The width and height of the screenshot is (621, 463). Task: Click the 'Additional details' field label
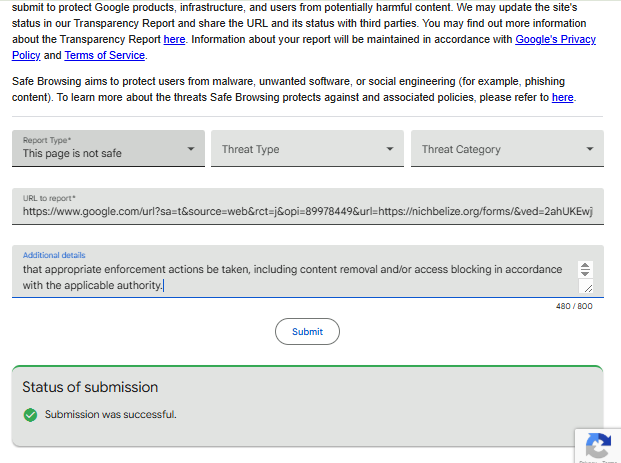(x=54, y=255)
